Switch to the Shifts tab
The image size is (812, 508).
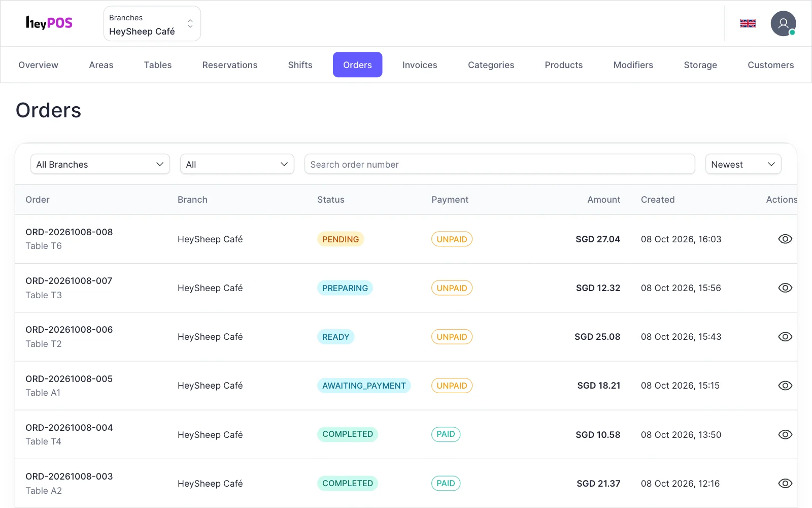(300, 65)
